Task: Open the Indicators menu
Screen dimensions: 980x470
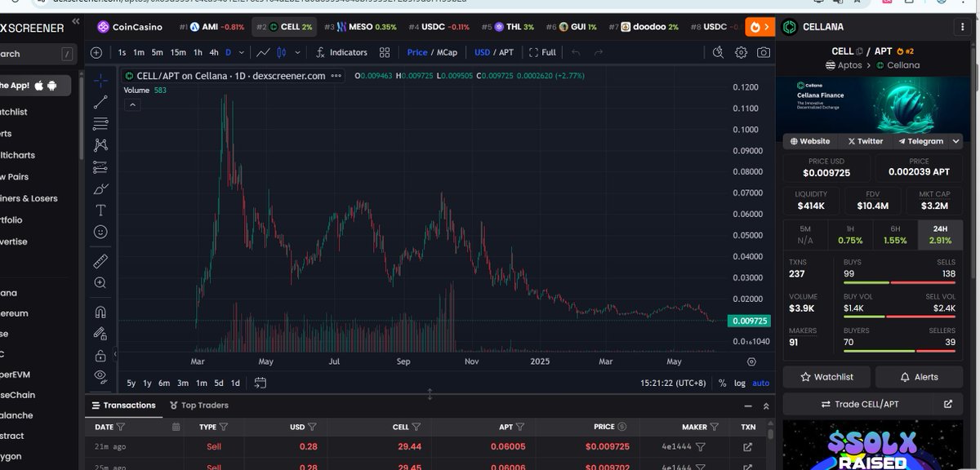Action: point(341,52)
